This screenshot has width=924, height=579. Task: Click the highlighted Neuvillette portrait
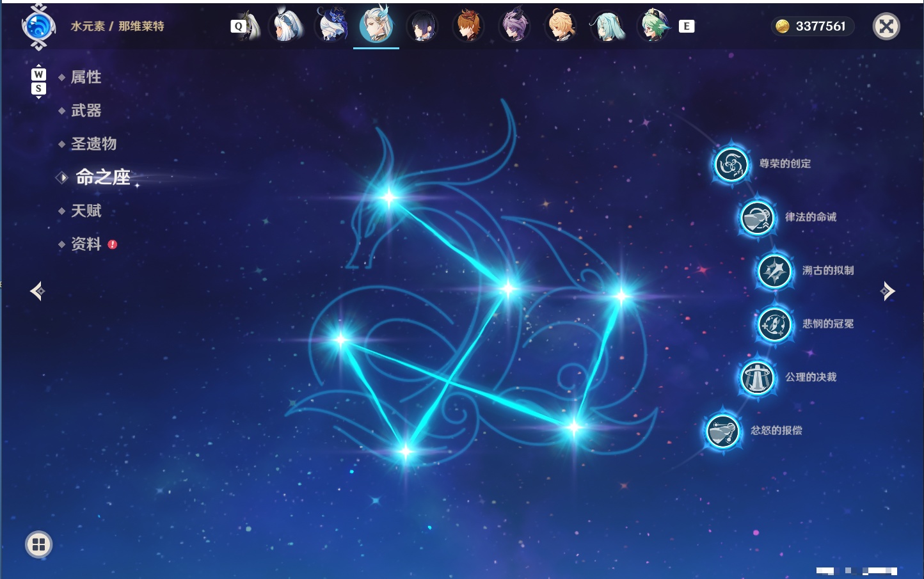[x=376, y=26]
